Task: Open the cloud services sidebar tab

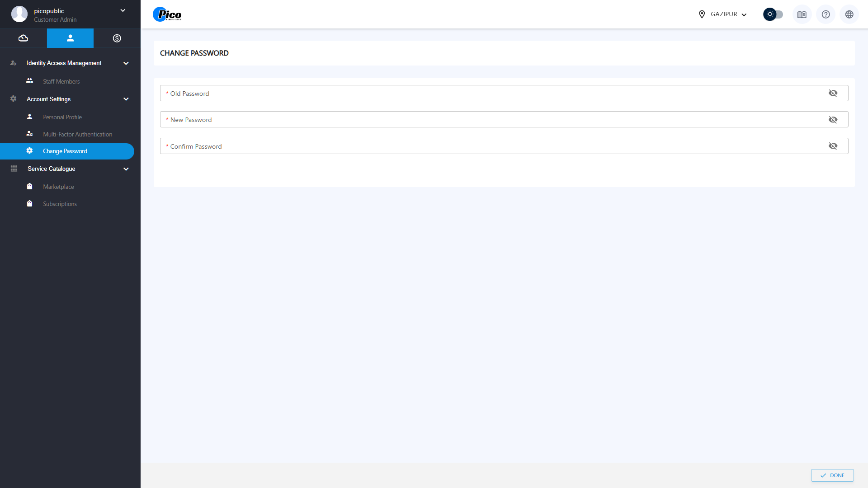Action: pos(23,38)
